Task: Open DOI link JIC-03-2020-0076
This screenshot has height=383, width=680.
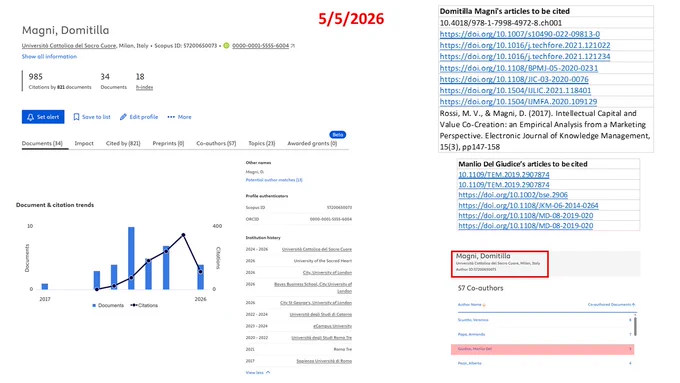Action: click(x=514, y=79)
